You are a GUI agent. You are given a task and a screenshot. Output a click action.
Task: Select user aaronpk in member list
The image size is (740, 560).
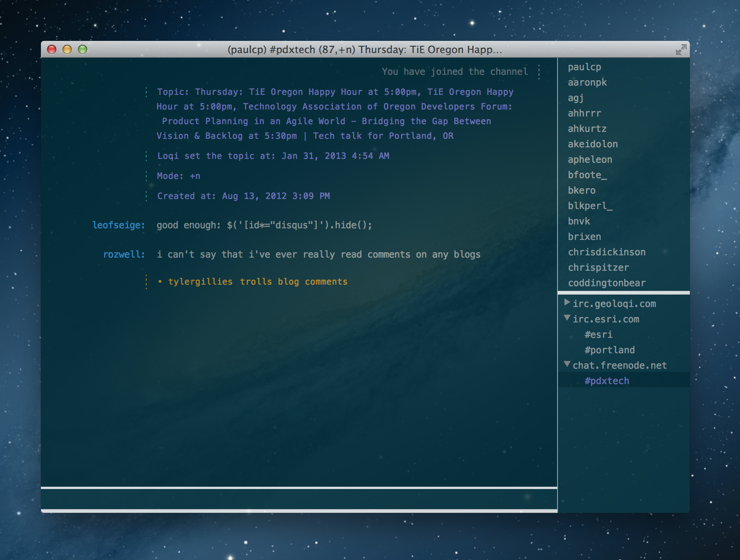pyautogui.click(x=587, y=83)
